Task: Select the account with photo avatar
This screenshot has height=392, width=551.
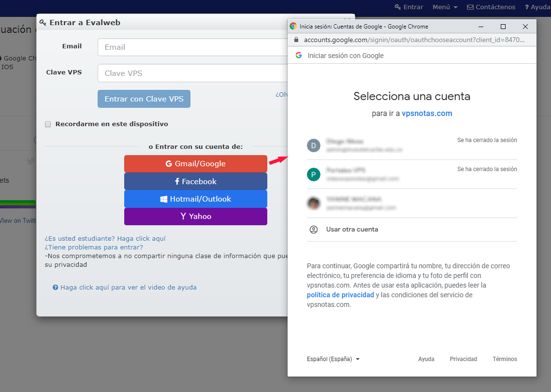Action: click(412, 203)
